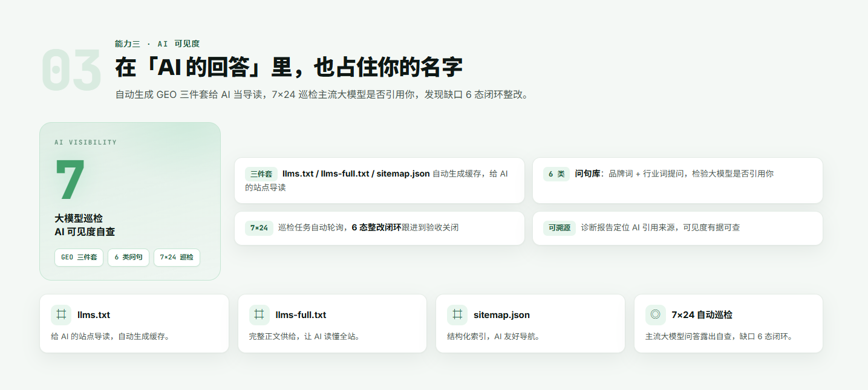This screenshot has height=390, width=868.
Task: Click the description "给 AI 的站点导读，自动生成缓存。"
Action: pyautogui.click(x=110, y=336)
